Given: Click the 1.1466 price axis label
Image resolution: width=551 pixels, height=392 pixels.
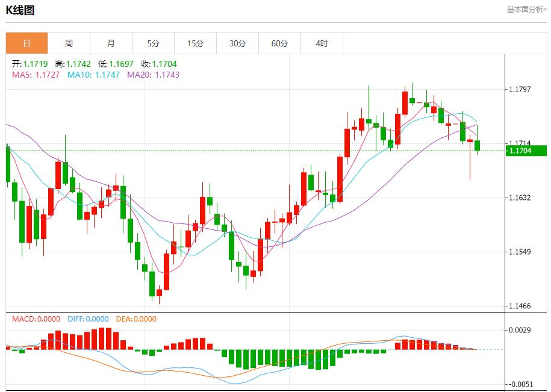Looking at the screenshot, I should pos(519,306).
